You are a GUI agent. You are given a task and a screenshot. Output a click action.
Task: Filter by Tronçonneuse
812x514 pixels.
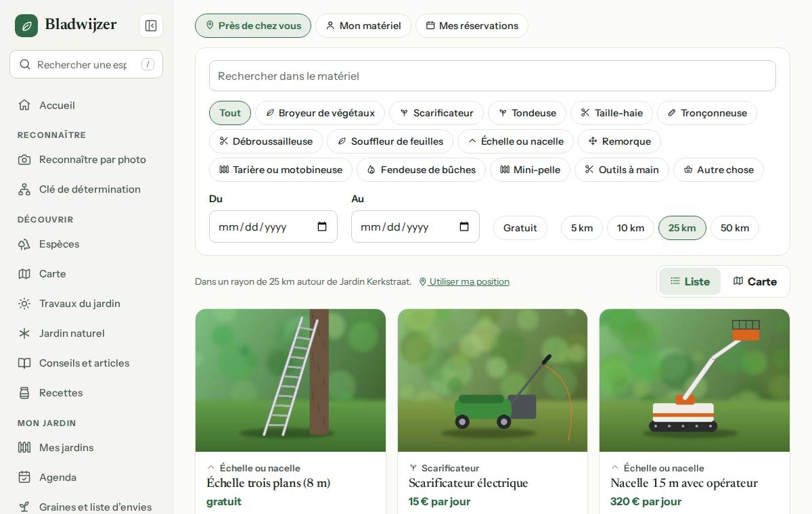point(707,113)
